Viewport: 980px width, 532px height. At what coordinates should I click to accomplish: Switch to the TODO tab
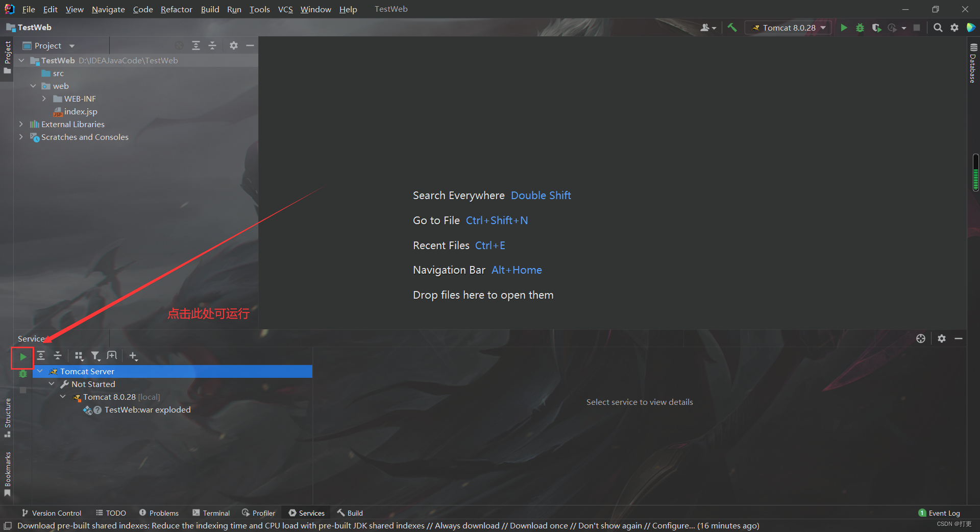point(111,513)
